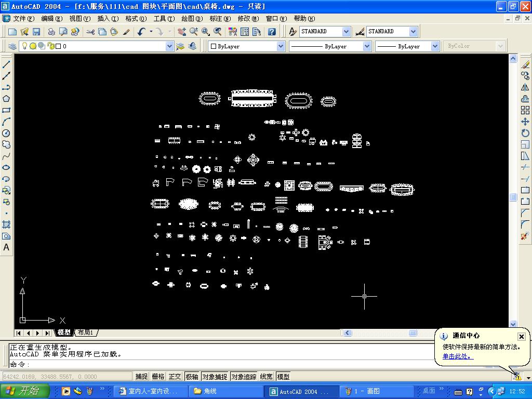Toggle the 栅格 grid display
Screen dimensions: 532x399
point(158,377)
